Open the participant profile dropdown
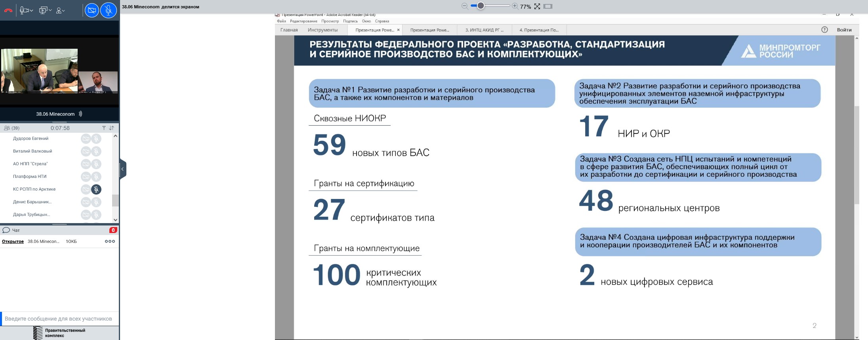This screenshot has width=868, height=340. [x=61, y=11]
